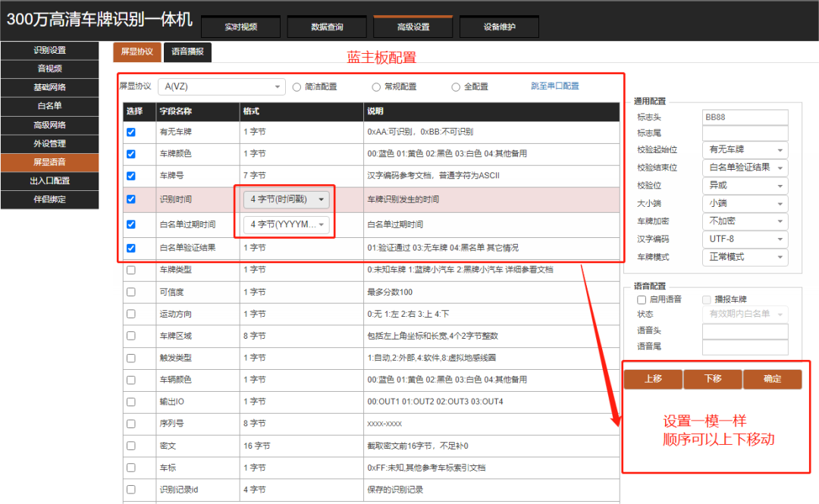Switch to the 高级设置 top tab

click(x=413, y=27)
